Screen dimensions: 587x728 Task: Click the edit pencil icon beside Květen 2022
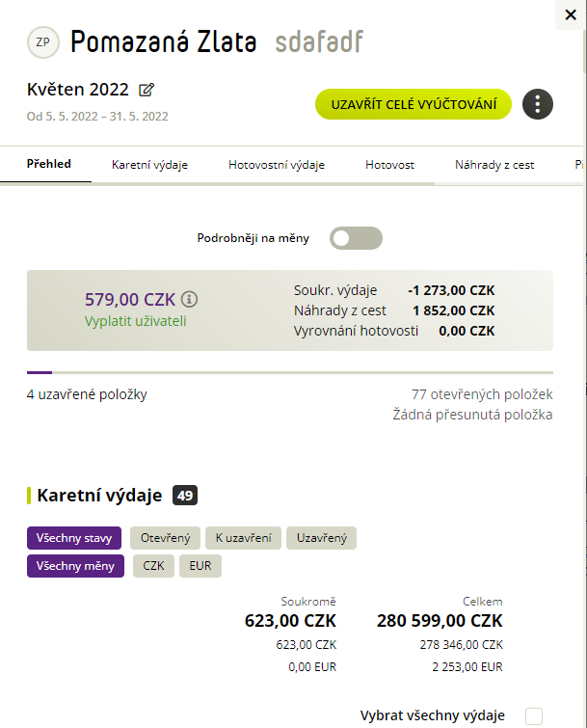(x=147, y=89)
